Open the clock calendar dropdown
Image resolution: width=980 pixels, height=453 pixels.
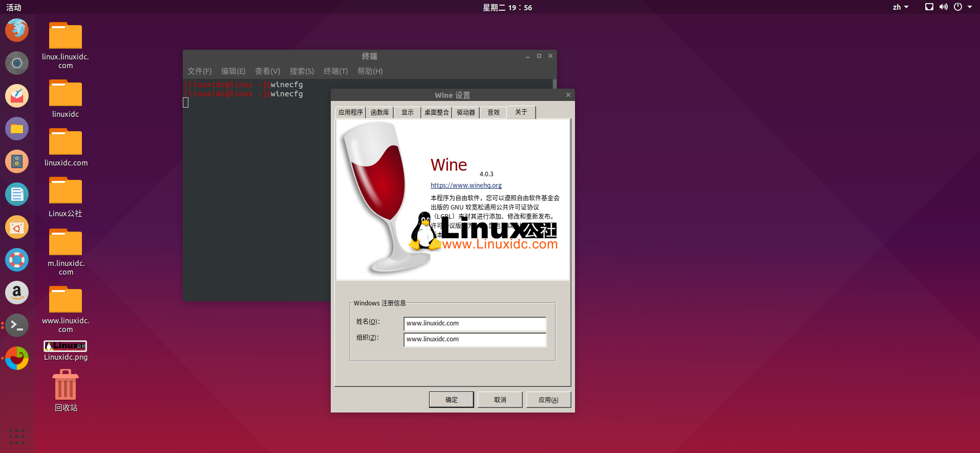[x=507, y=8]
